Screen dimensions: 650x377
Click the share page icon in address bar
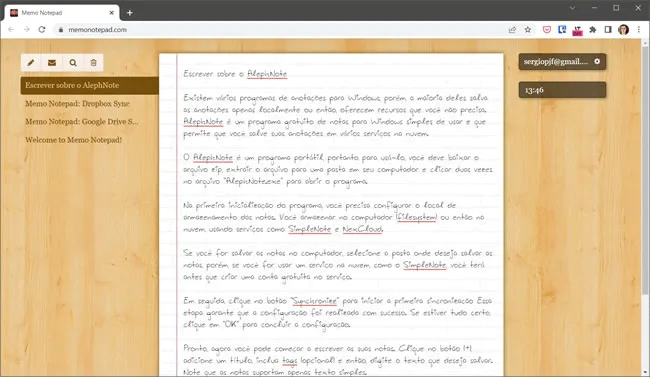(x=512, y=29)
